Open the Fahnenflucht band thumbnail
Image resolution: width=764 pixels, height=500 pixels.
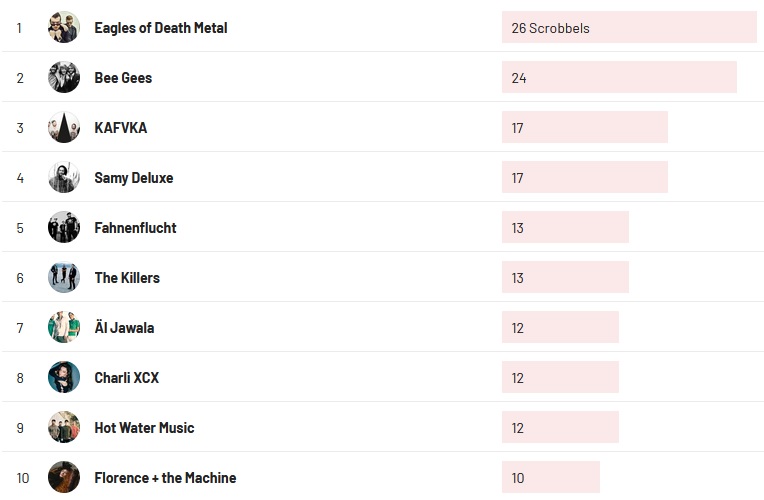coord(64,228)
